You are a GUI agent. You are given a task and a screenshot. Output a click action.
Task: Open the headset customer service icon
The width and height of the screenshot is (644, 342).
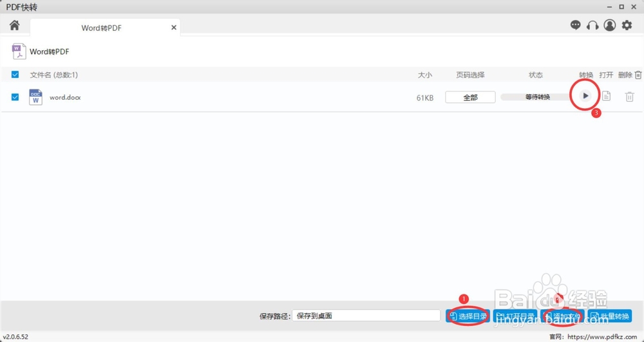click(x=592, y=26)
